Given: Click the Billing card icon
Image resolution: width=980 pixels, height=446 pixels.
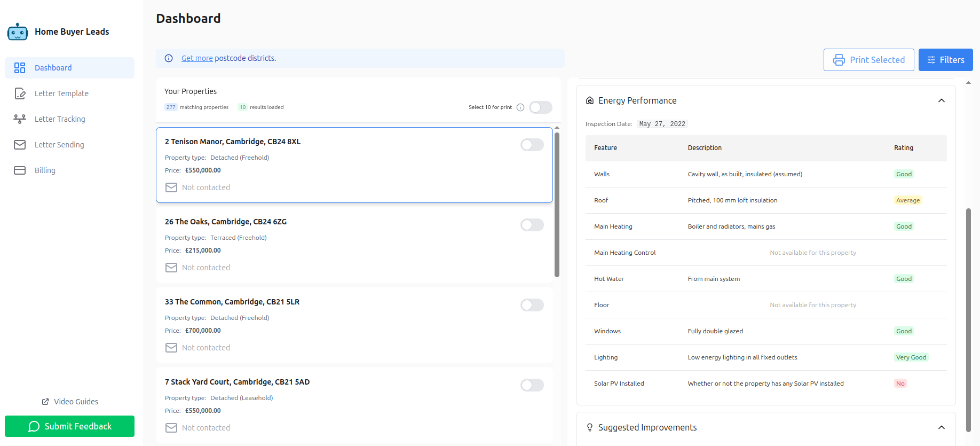Looking at the screenshot, I should point(20,170).
